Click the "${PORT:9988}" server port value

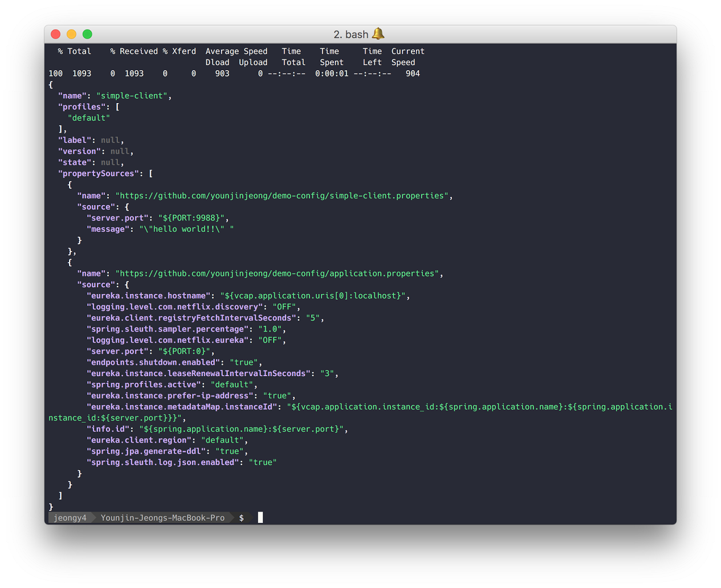click(x=191, y=218)
